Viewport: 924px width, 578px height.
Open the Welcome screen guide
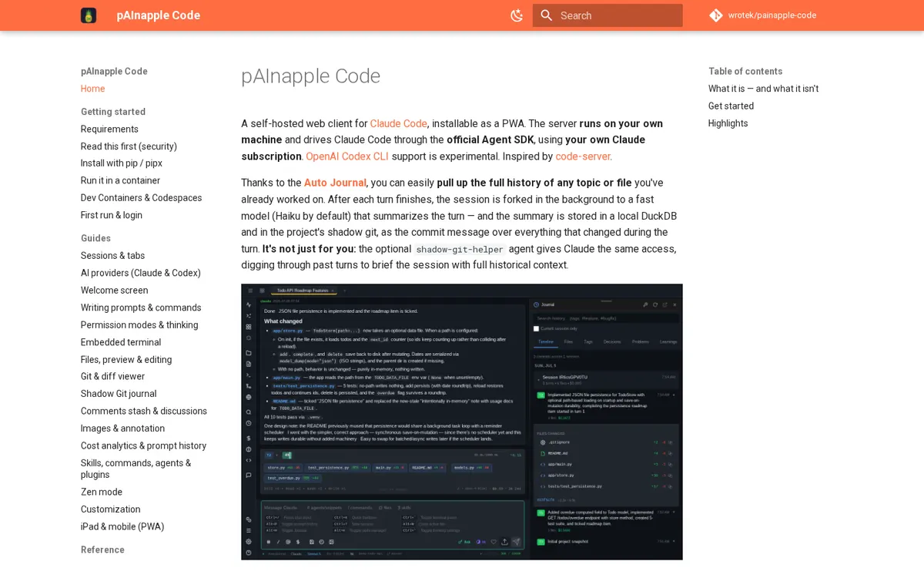click(114, 291)
